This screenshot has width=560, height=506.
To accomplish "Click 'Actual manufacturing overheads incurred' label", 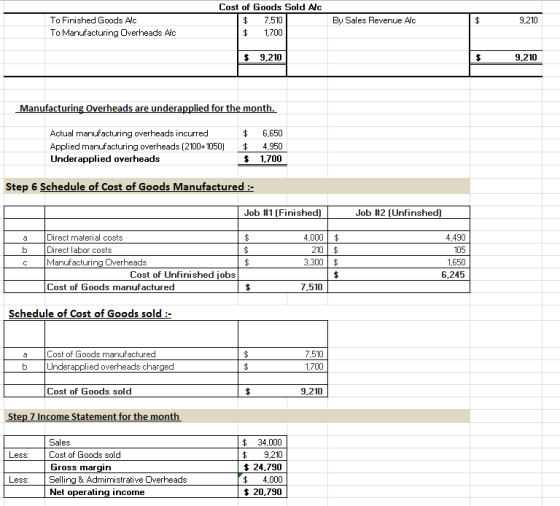I will click(x=129, y=134).
